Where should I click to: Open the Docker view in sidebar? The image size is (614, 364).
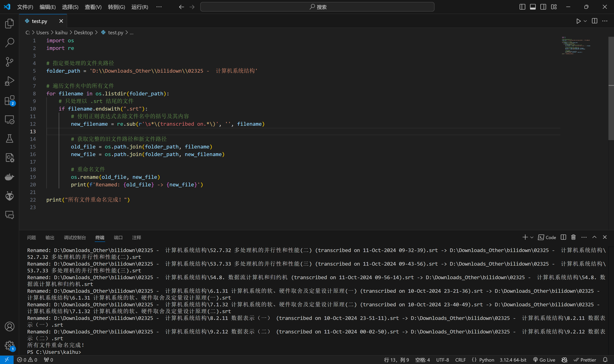point(9,177)
